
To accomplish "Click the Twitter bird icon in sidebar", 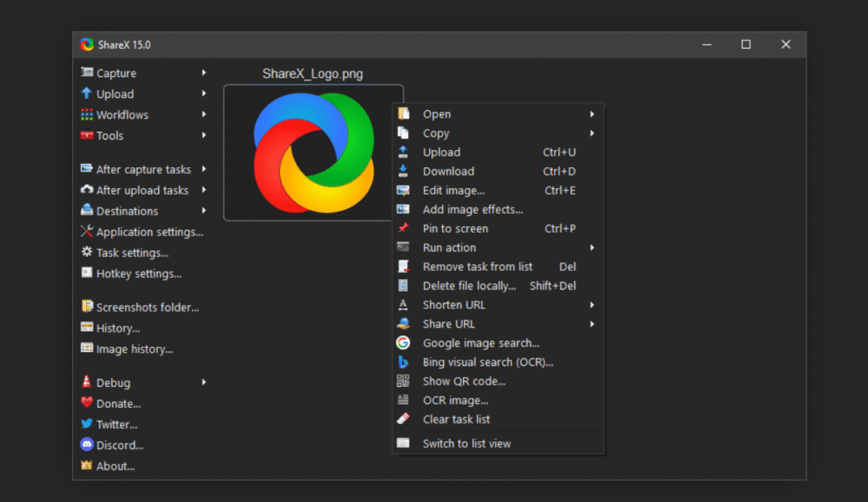I will tap(86, 424).
